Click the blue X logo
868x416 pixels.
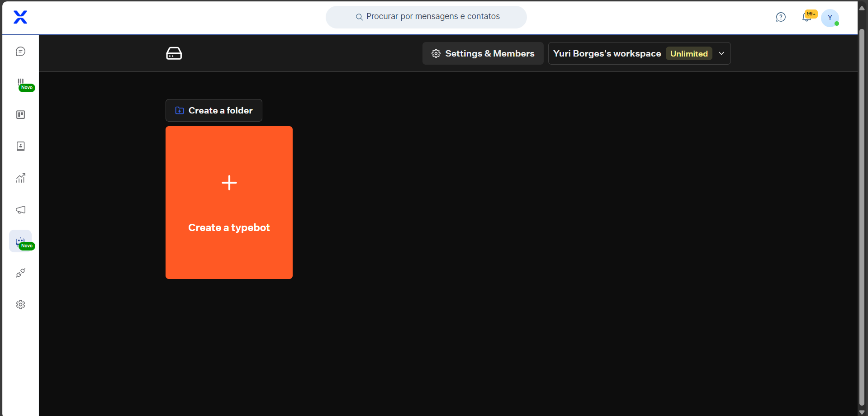[x=20, y=17]
